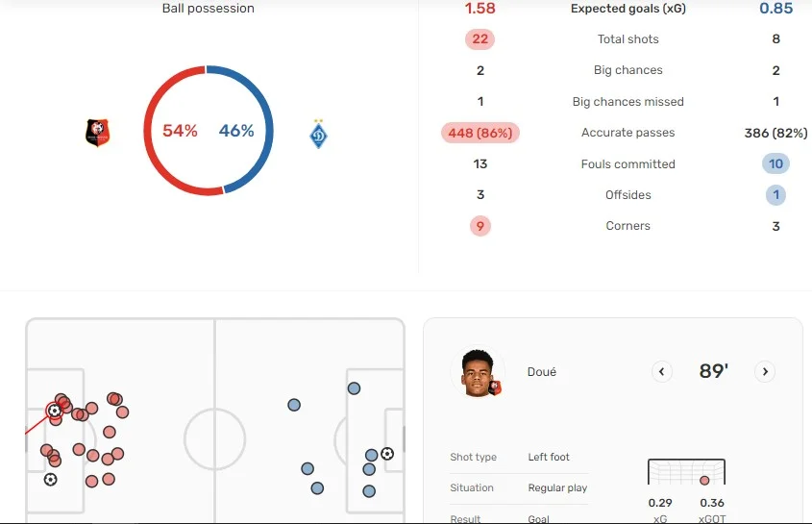The image size is (812, 524).
Task: Click the highlighted 10 fouls committed value
Action: pos(775,163)
